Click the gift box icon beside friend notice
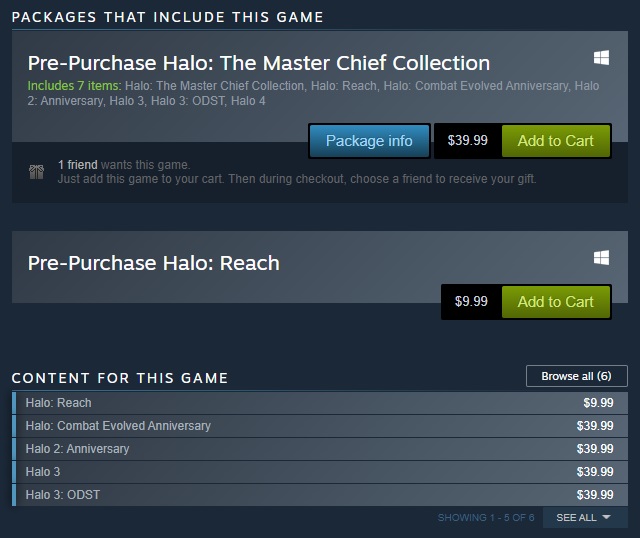640x538 pixels. tap(36, 172)
